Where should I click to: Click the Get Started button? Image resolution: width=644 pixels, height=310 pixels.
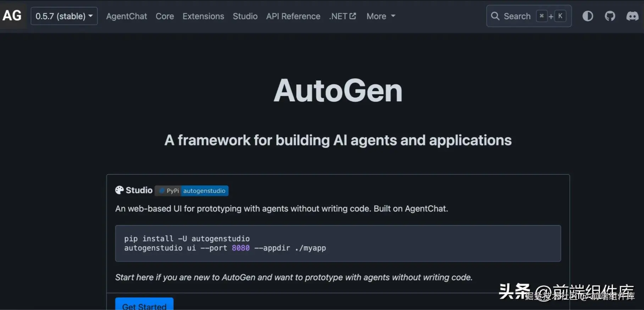tap(144, 304)
